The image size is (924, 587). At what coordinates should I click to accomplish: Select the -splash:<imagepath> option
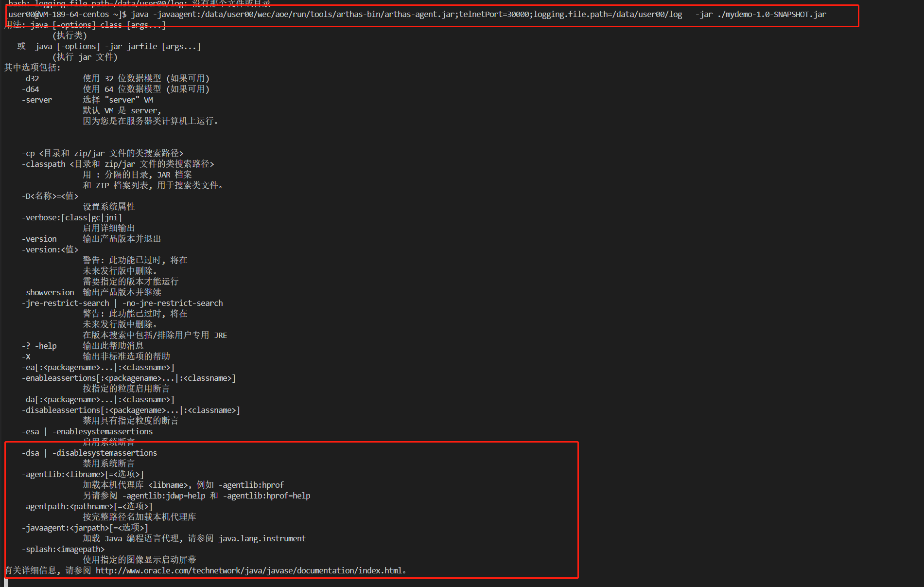coord(64,549)
